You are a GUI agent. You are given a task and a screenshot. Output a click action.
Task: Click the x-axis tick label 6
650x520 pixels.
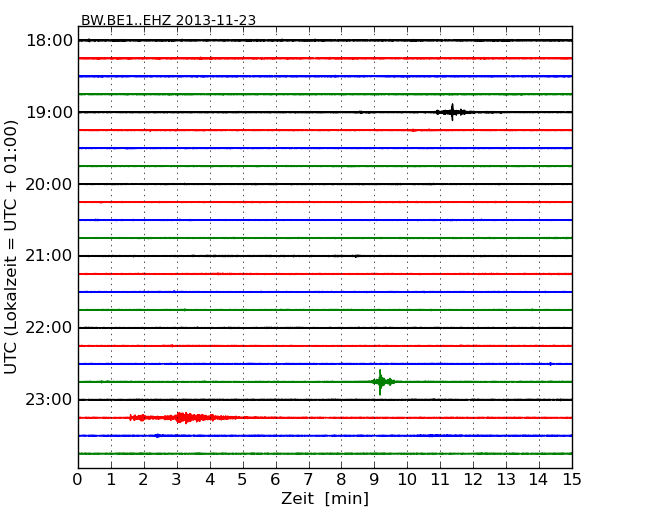tap(276, 479)
